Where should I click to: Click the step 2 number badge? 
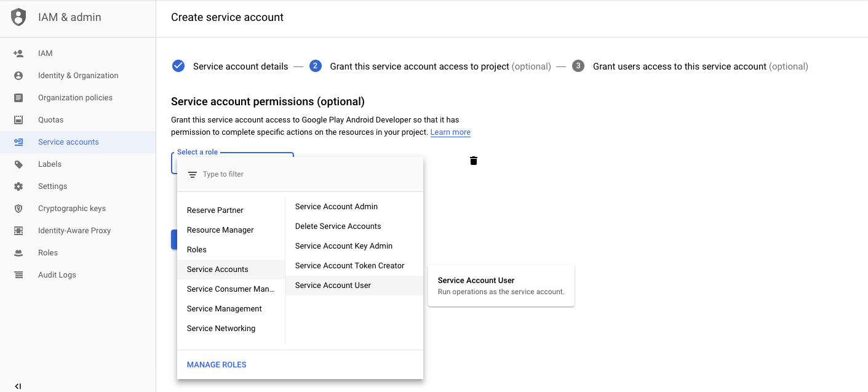pyautogui.click(x=316, y=66)
